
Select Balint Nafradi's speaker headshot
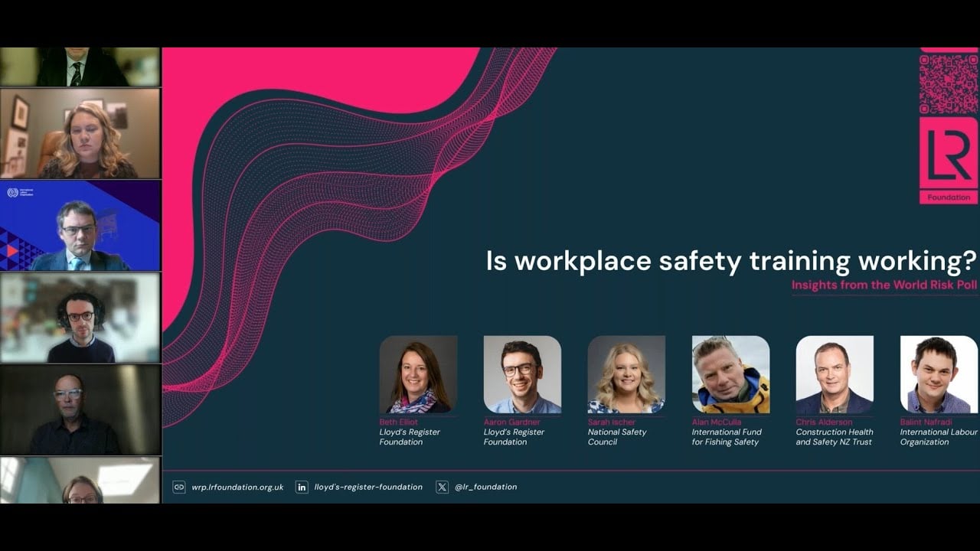pos(939,374)
